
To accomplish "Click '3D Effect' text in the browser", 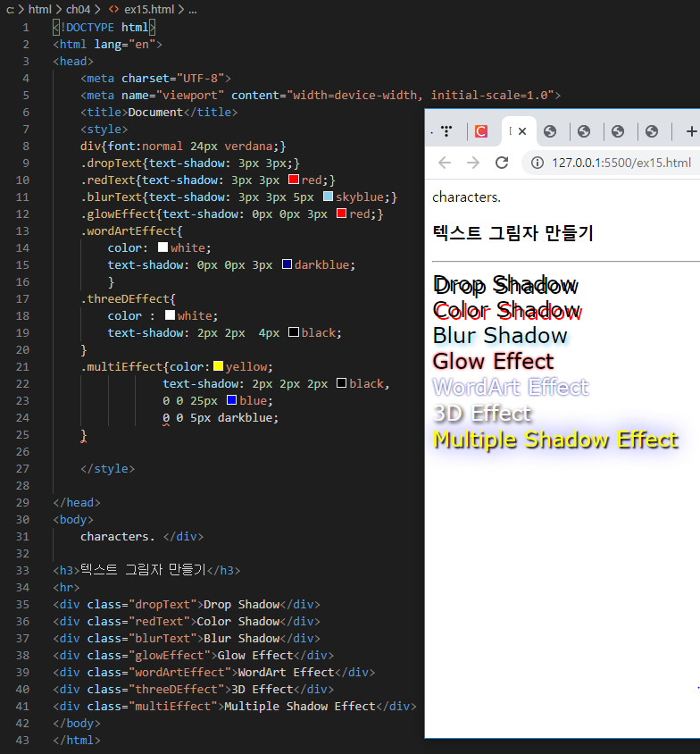I will point(482,413).
